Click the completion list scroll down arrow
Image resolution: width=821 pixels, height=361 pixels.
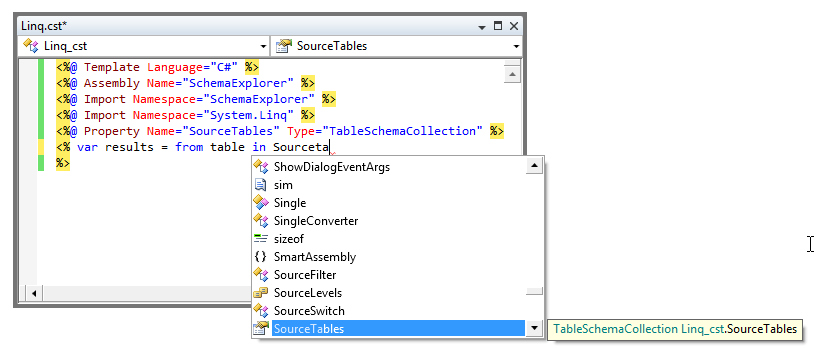534,329
